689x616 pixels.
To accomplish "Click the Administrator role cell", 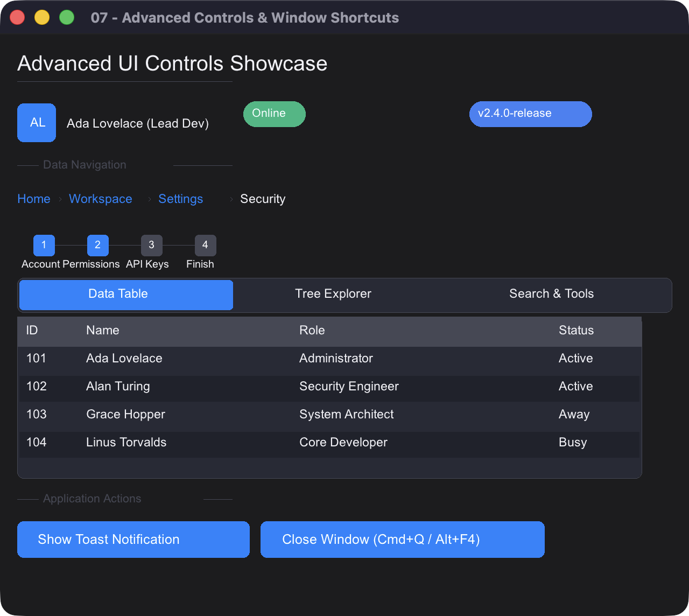I will coord(336,359).
